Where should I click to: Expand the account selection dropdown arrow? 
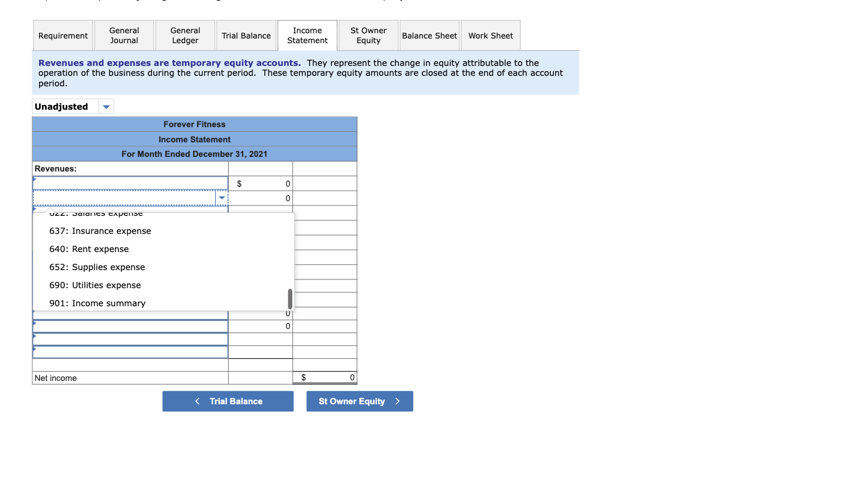tap(222, 198)
